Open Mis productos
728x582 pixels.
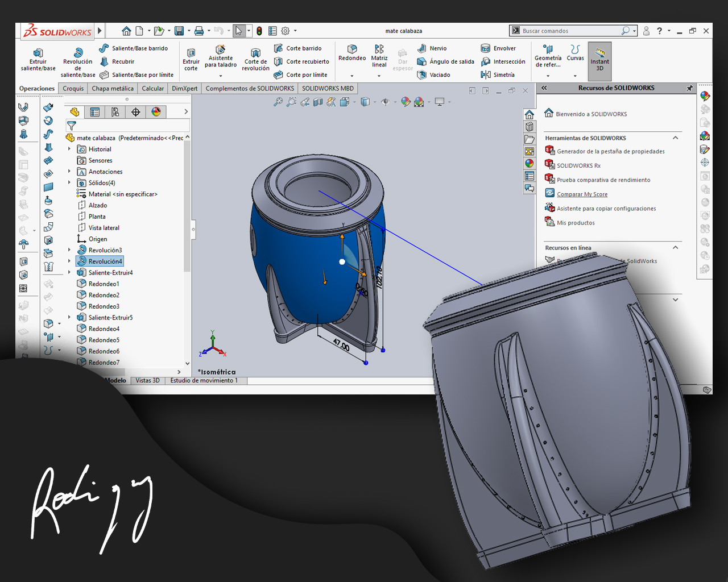click(576, 223)
